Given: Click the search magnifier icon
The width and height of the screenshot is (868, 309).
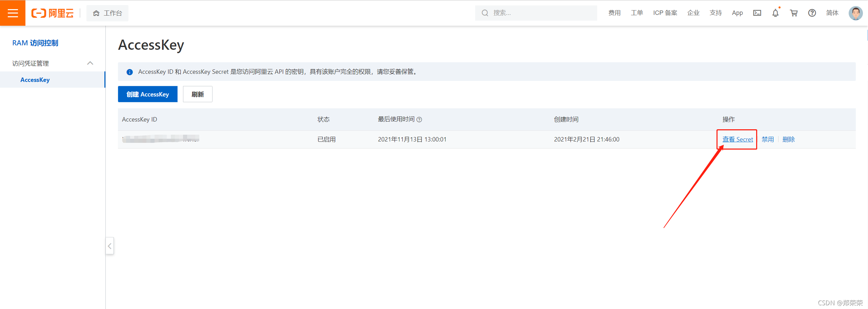Looking at the screenshot, I should [485, 13].
